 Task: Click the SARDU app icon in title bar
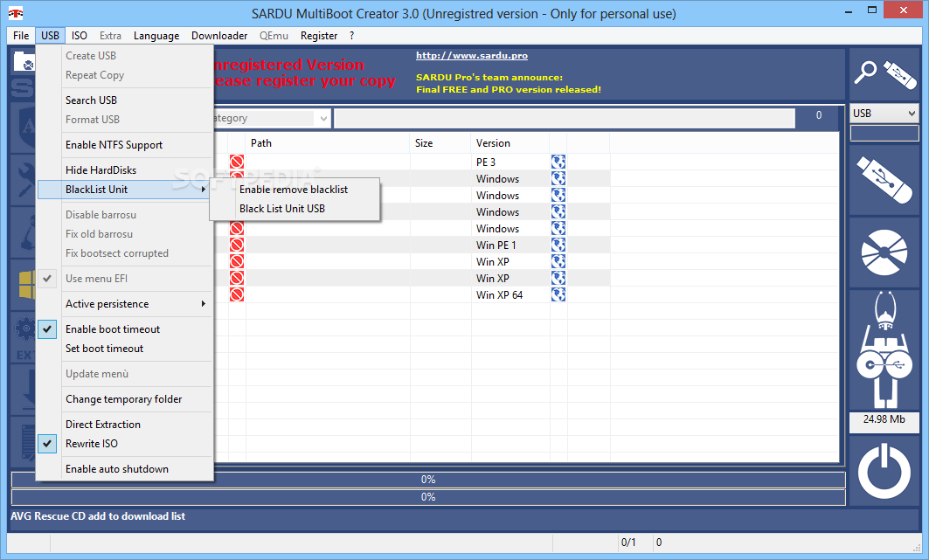coord(16,13)
